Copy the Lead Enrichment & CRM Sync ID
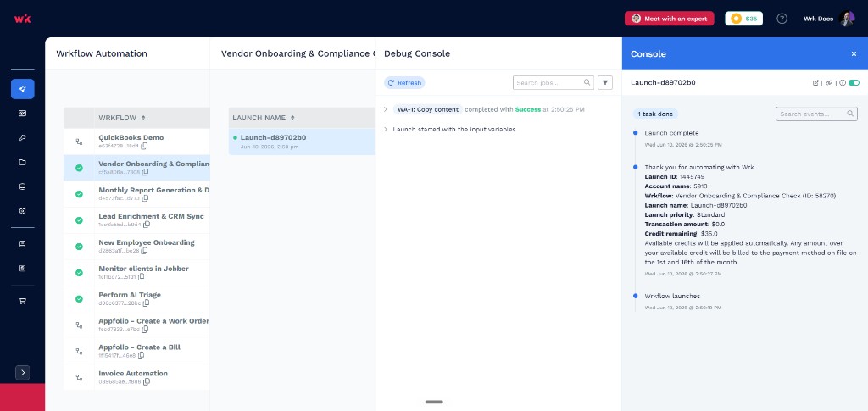 [147, 225]
